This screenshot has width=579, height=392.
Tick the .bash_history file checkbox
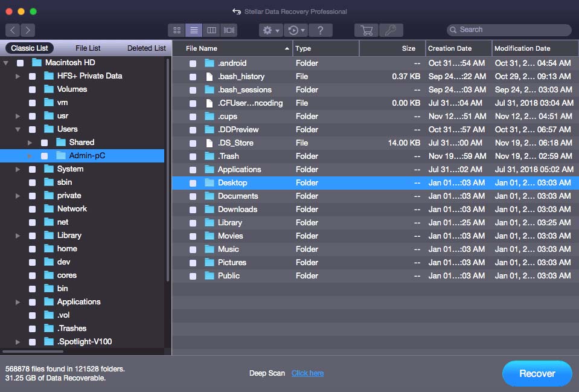(193, 77)
